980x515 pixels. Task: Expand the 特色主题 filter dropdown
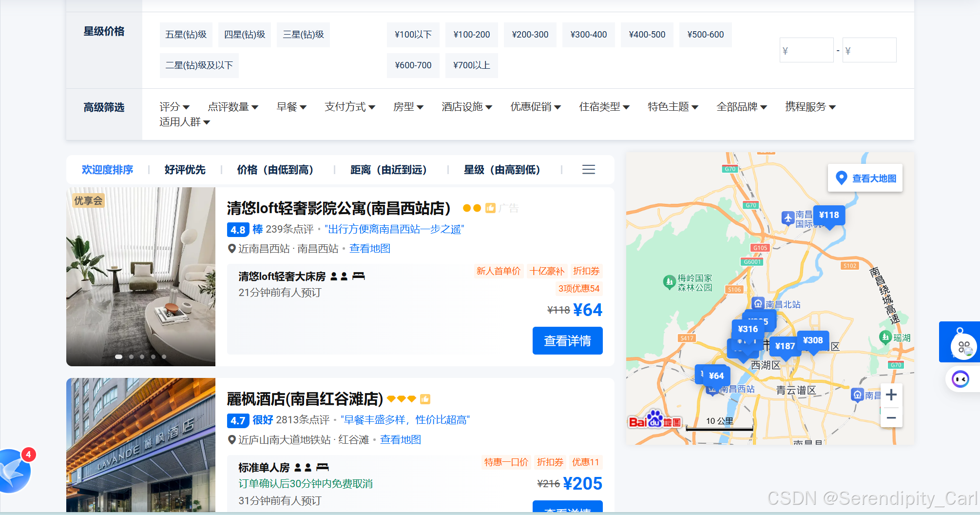tap(673, 107)
